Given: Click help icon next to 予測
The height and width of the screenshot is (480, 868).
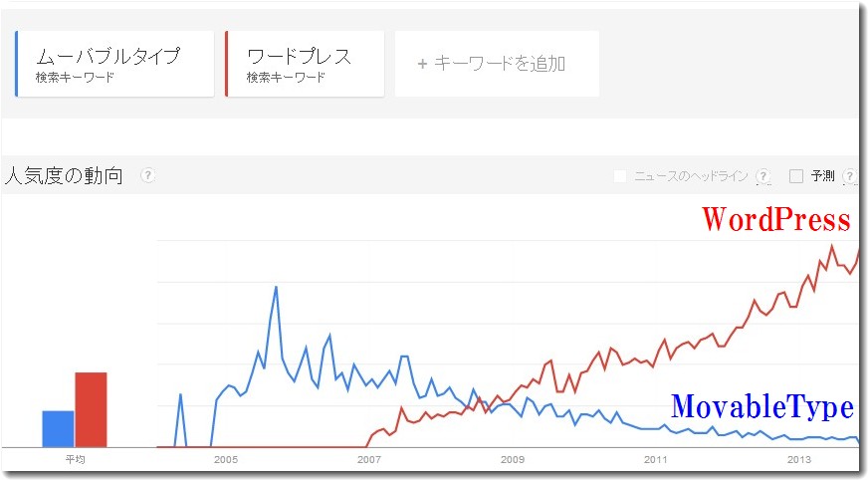Looking at the screenshot, I should tap(849, 176).
